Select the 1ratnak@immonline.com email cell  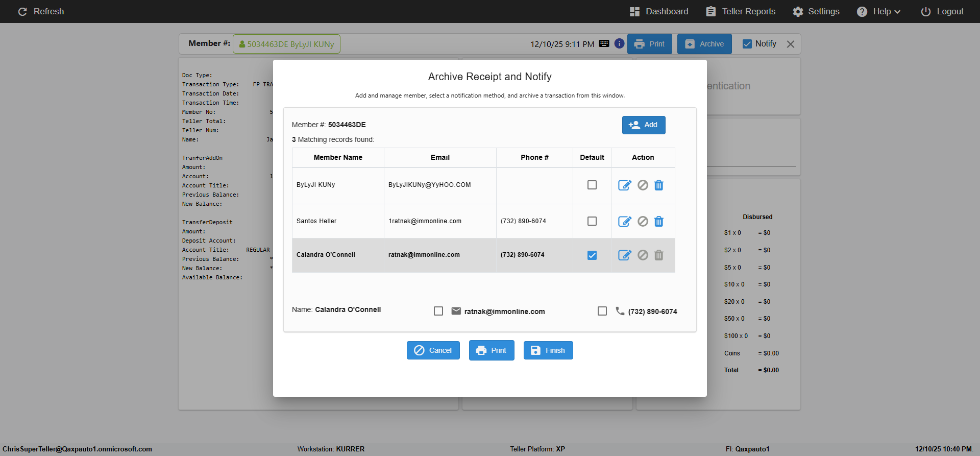[x=440, y=221]
